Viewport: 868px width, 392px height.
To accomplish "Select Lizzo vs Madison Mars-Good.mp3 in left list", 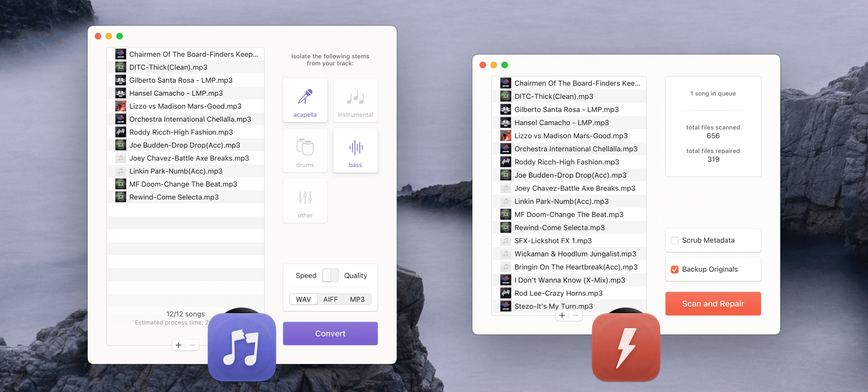I will 185,106.
